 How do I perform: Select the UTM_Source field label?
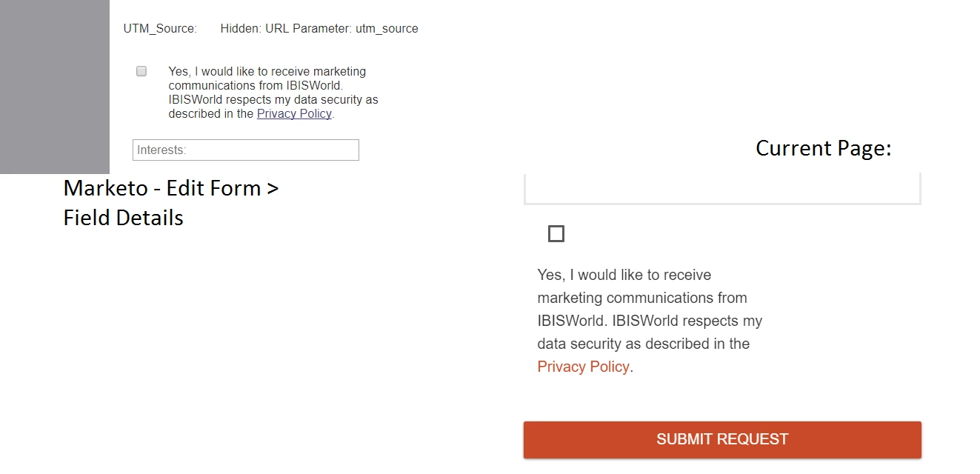[160, 29]
